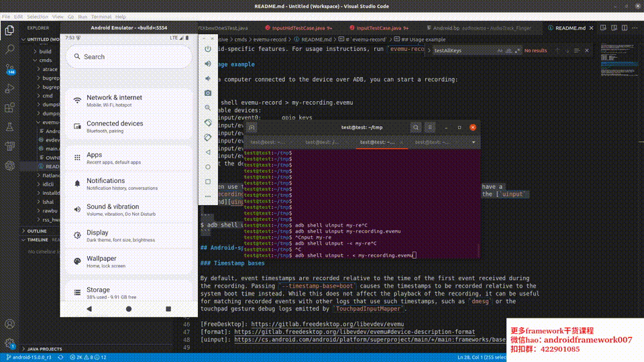
Task: Toggle Find in Selection in find widget
Action: [577, 50]
